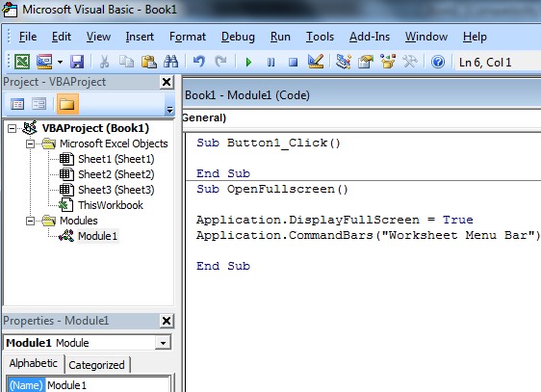Open Find with the binoculars icon
The image size is (541, 392).
click(x=170, y=62)
